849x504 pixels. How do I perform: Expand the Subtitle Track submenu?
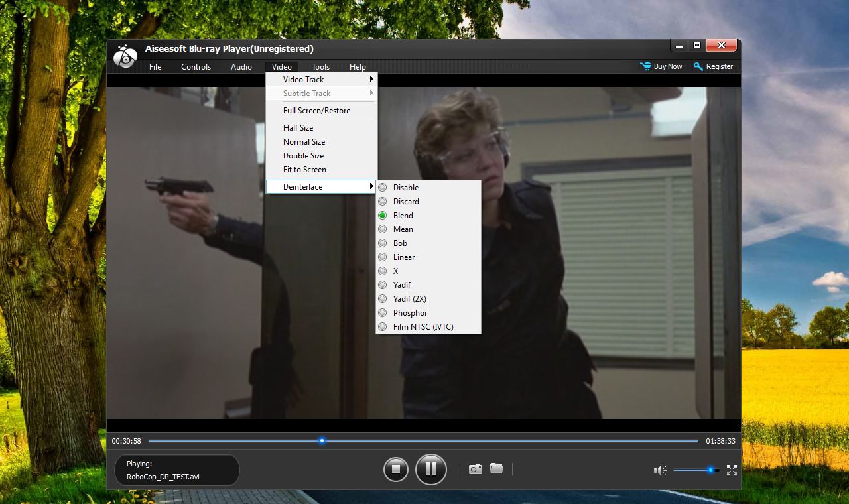(x=322, y=94)
